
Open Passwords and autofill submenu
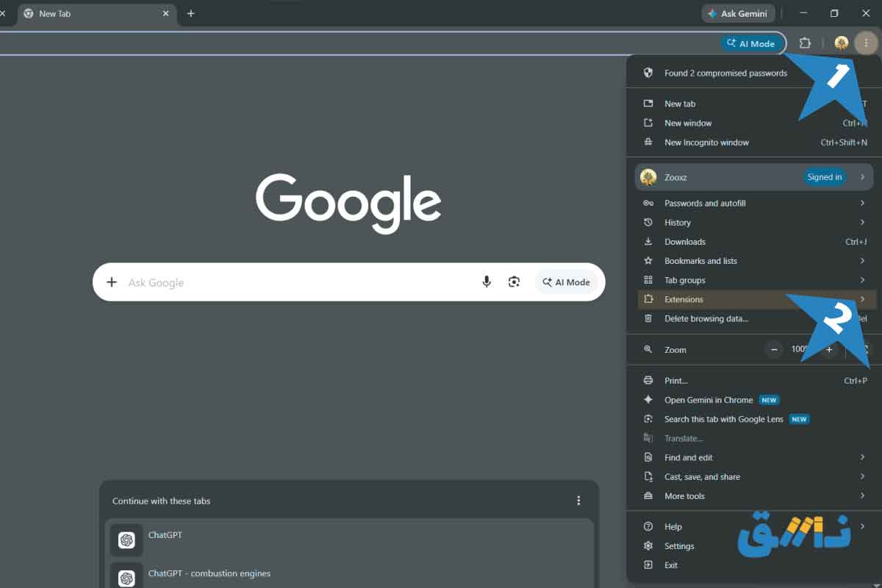(753, 203)
